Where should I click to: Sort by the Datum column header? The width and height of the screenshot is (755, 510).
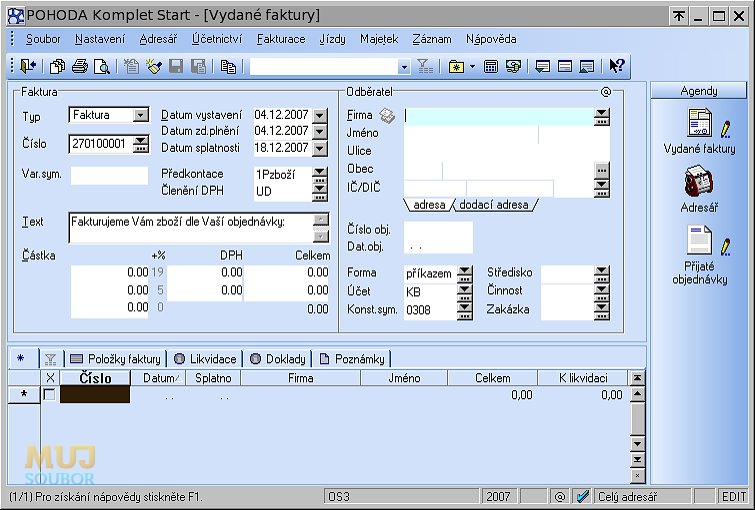(x=158, y=378)
